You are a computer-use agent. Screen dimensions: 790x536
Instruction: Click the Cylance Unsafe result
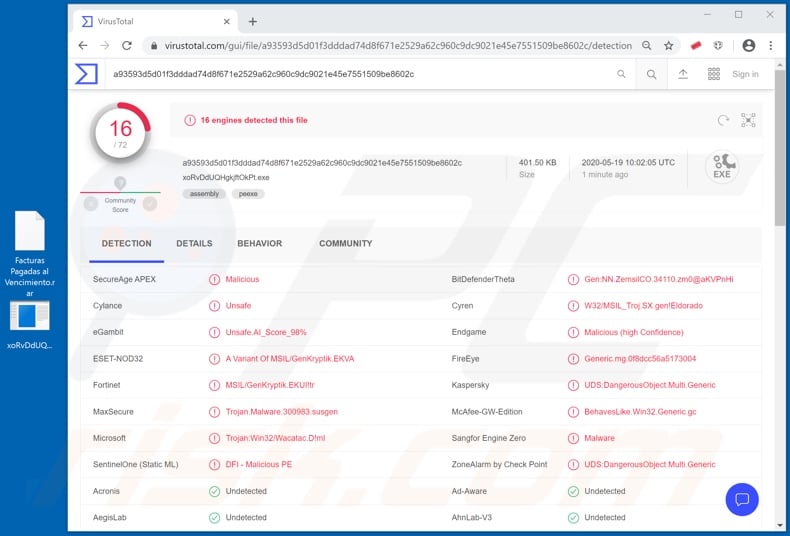[x=238, y=306]
